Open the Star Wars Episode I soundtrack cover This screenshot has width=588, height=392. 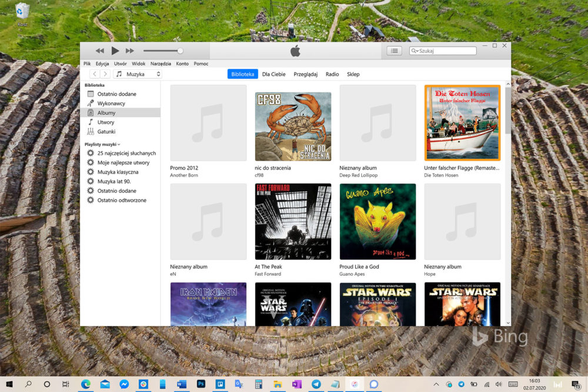point(377,304)
